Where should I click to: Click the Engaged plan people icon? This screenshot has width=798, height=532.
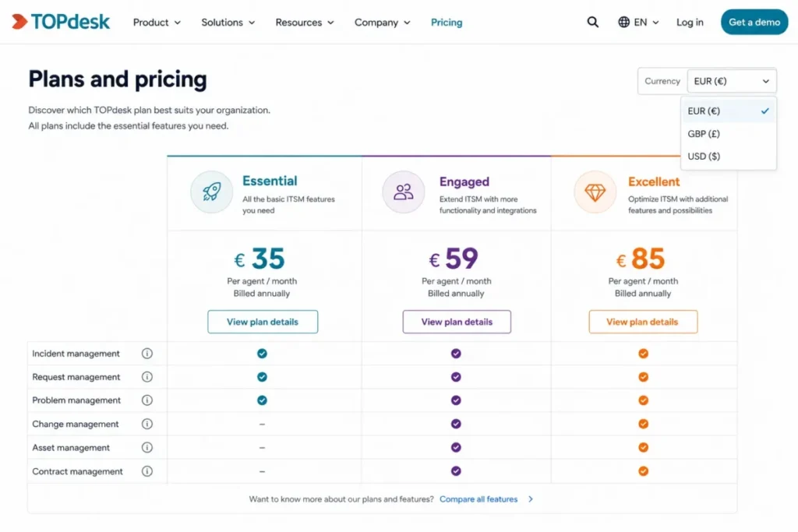(x=404, y=192)
